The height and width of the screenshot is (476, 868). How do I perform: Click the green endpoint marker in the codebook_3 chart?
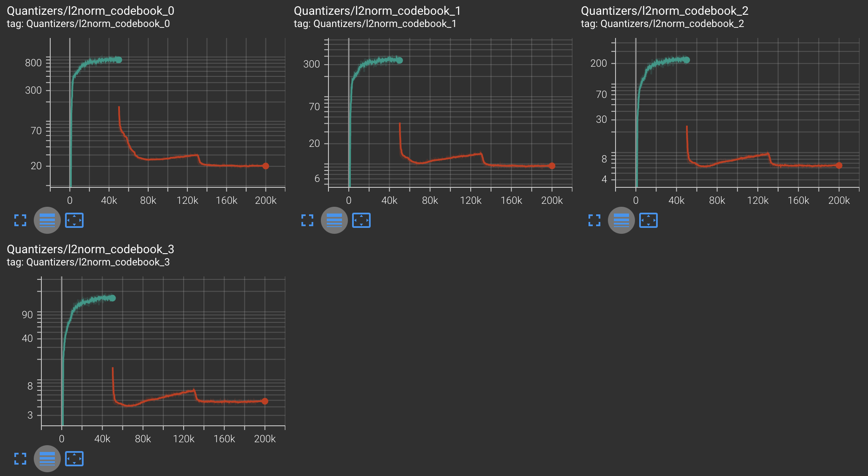click(x=112, y=298)
